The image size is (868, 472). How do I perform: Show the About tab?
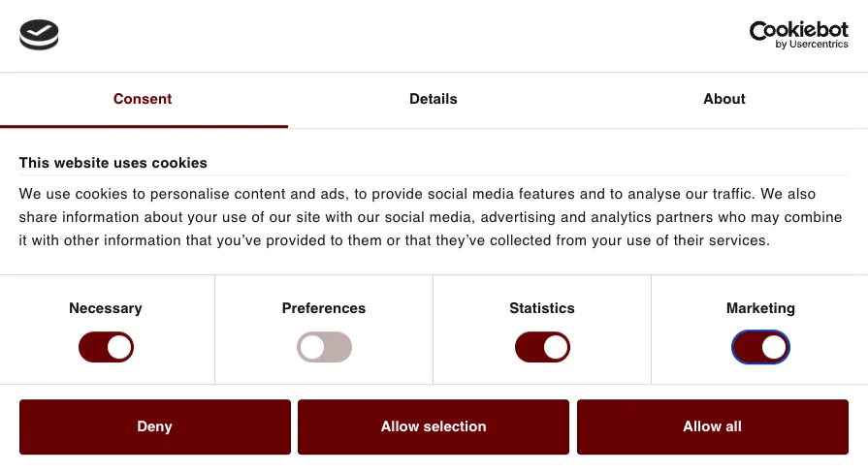tap(724, 99)
